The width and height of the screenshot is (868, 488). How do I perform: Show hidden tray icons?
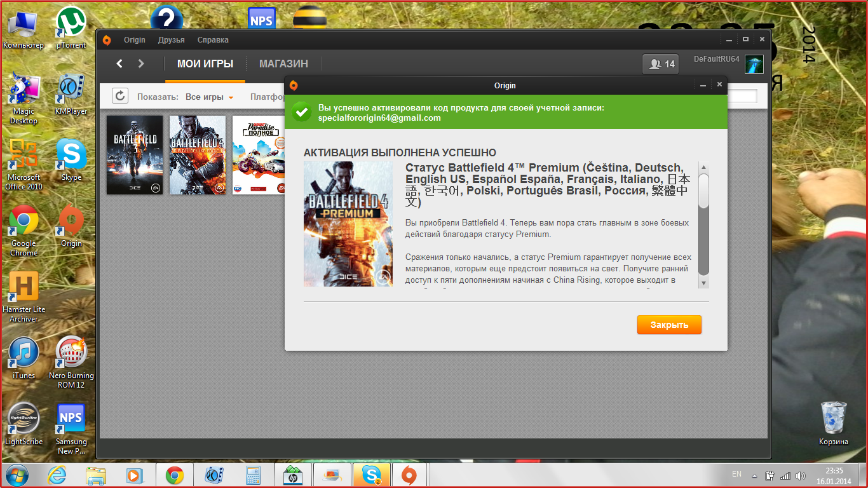[x=754, y=475]
